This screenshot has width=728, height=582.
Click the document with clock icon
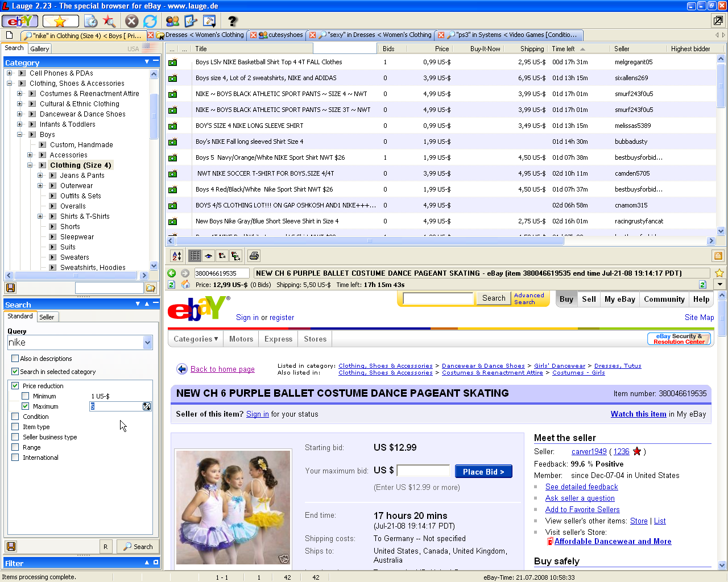(90, 22)
